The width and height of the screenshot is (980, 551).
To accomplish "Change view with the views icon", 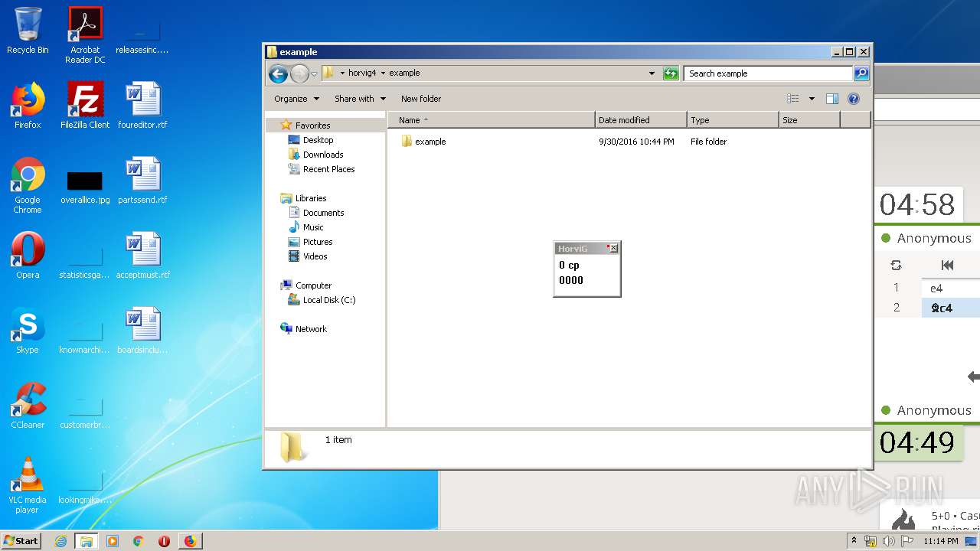I will pyautogui.click(x=793, y=99).
